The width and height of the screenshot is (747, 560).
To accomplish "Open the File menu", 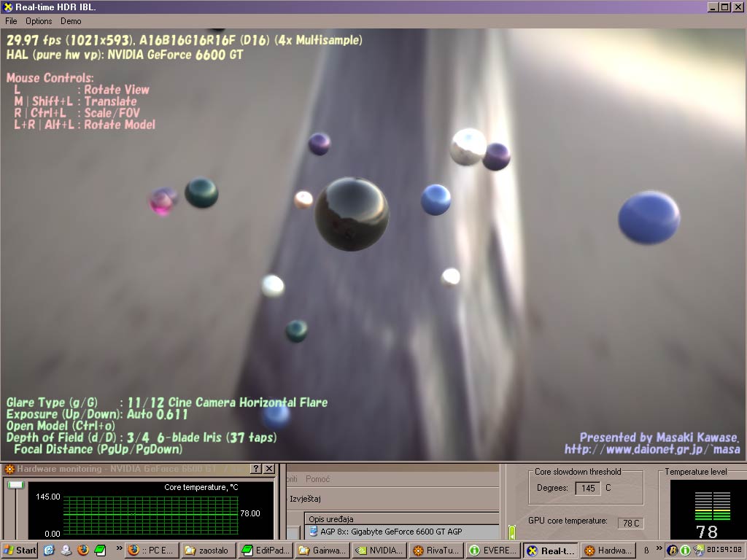I will click(x=11, y=21).
